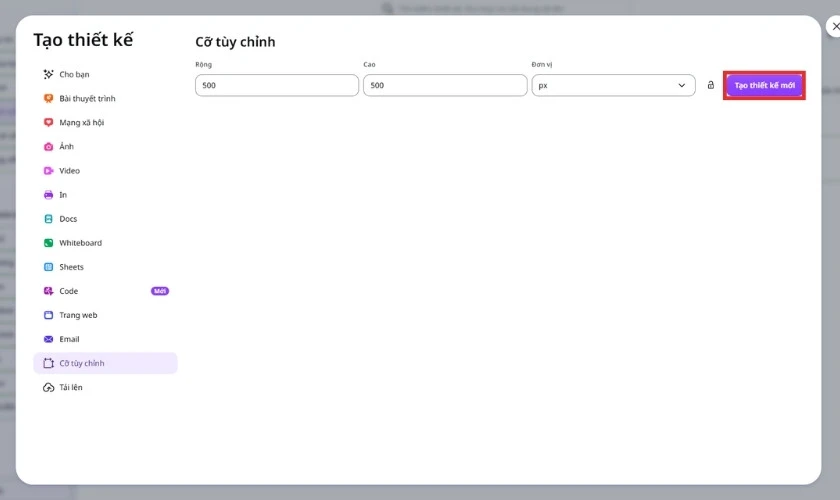Focus the Rộng width input field
840x500 pixels.
(277, 85)
